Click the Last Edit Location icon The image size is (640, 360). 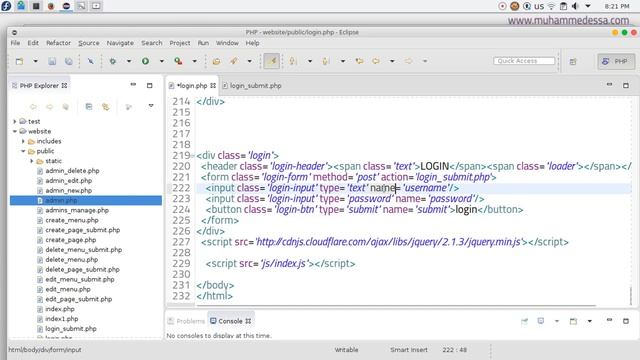(x=359, y=61)
